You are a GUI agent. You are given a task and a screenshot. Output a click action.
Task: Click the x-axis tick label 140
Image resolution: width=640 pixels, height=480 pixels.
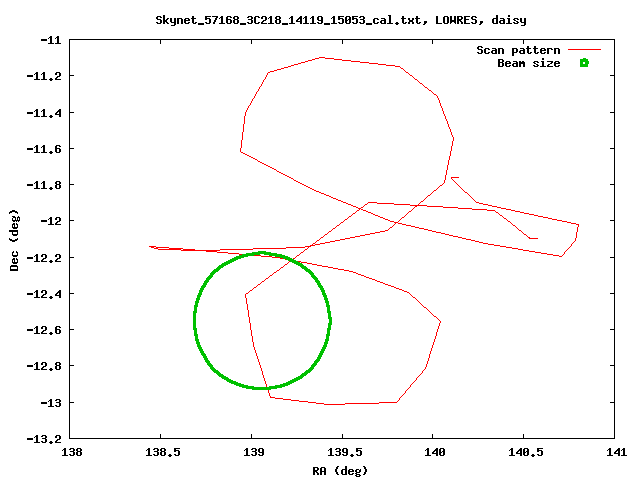(x=435, y=452)
